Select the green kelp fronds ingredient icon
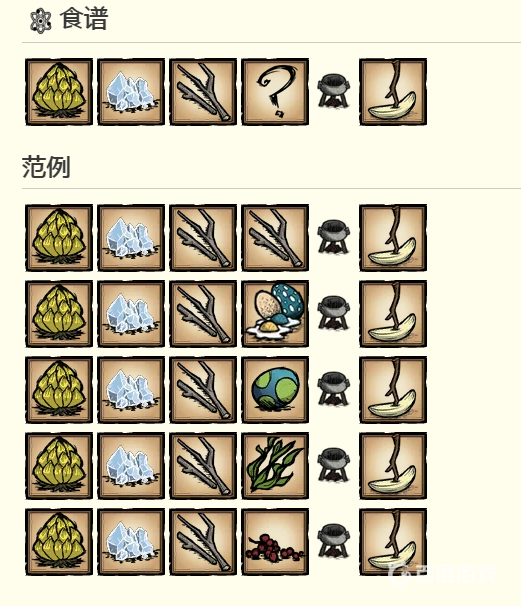Viewport: 521px width, 606px height. [275, 466]
